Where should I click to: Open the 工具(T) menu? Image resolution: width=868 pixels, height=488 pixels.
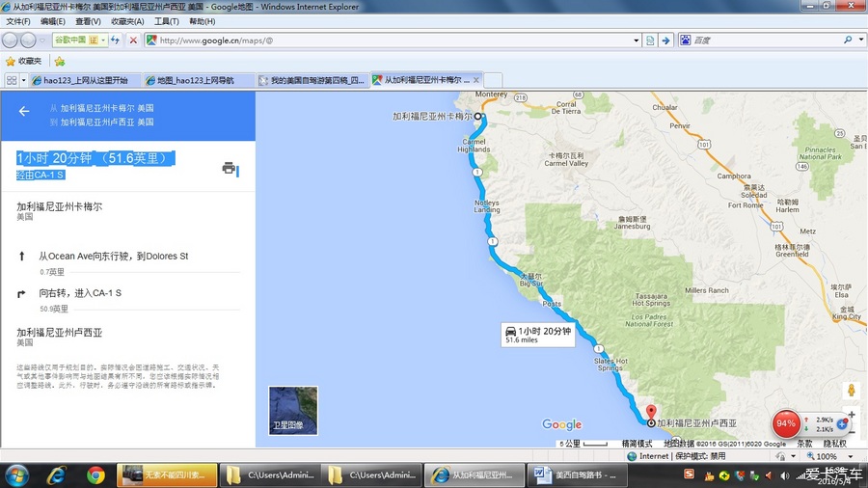[166, 21]
